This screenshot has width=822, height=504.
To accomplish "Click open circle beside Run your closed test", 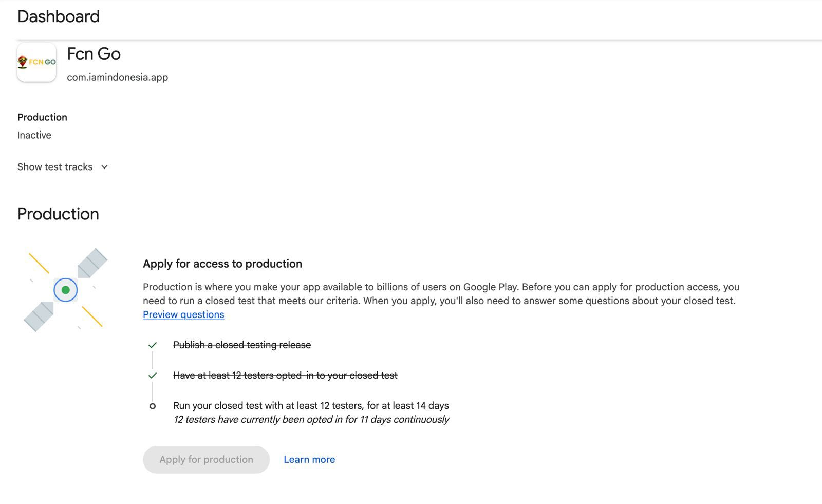I will (x=153, y=406).
